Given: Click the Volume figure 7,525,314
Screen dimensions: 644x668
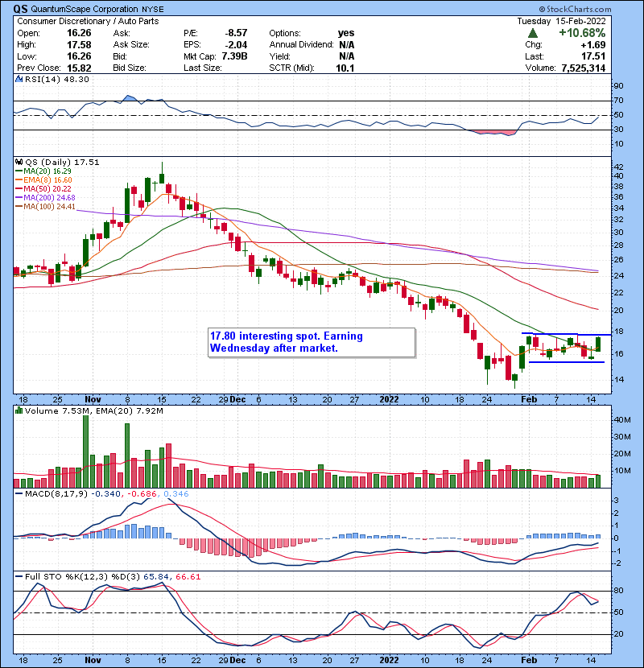Looking at the screenshot, I should point(583,68).
